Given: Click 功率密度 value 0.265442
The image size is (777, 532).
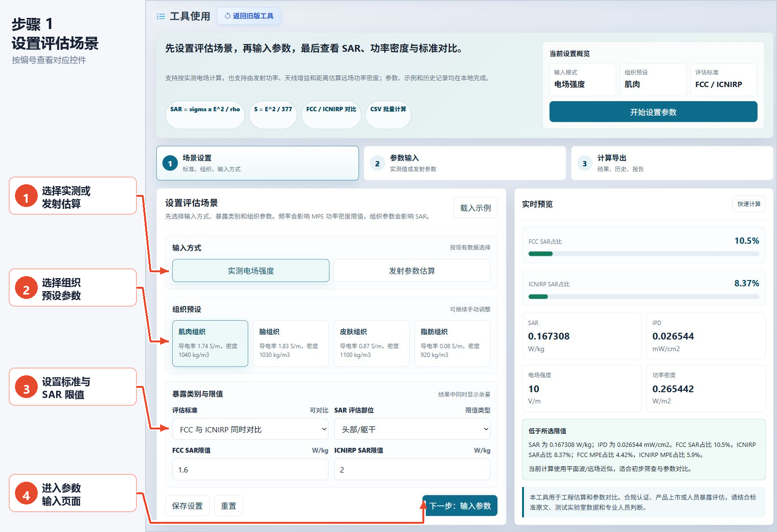Looking at the screenshot, I should (673, 389).
